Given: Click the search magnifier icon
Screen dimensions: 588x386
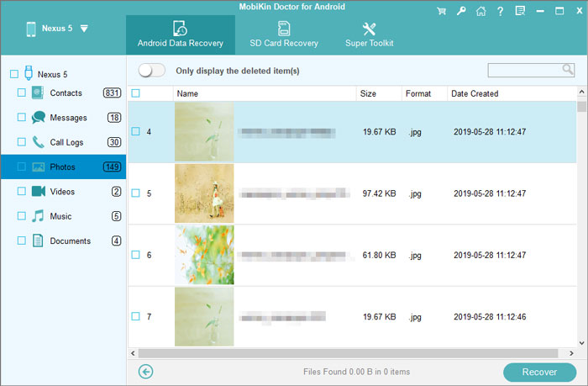Looking at the screenshot, I should pos(568,70).
